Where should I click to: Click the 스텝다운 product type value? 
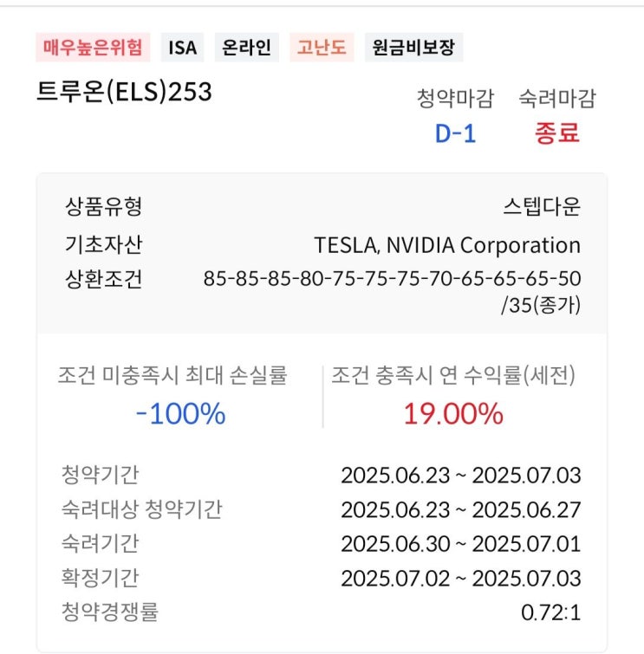[x=541, y=207]
